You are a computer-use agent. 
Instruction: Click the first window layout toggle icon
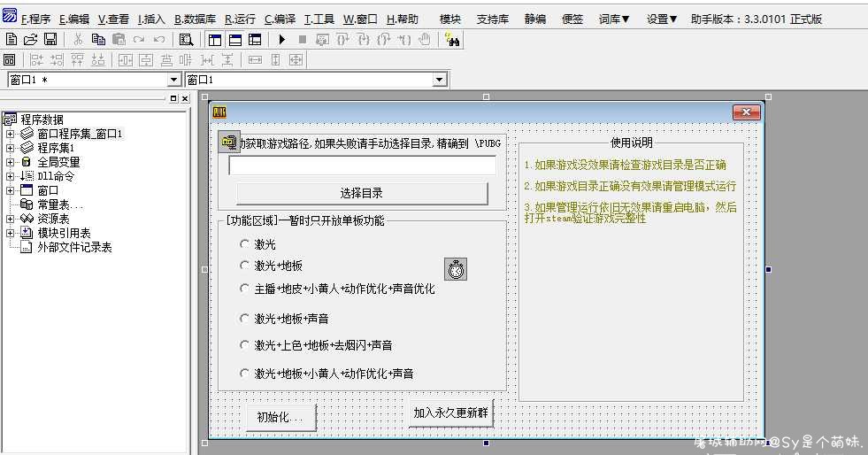click(215, 39)
